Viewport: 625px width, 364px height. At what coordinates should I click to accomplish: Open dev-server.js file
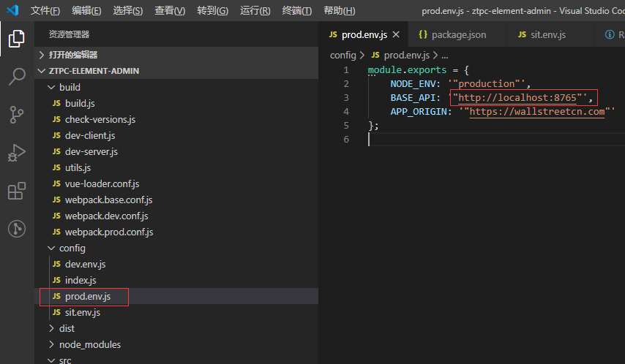click(176, 152)
